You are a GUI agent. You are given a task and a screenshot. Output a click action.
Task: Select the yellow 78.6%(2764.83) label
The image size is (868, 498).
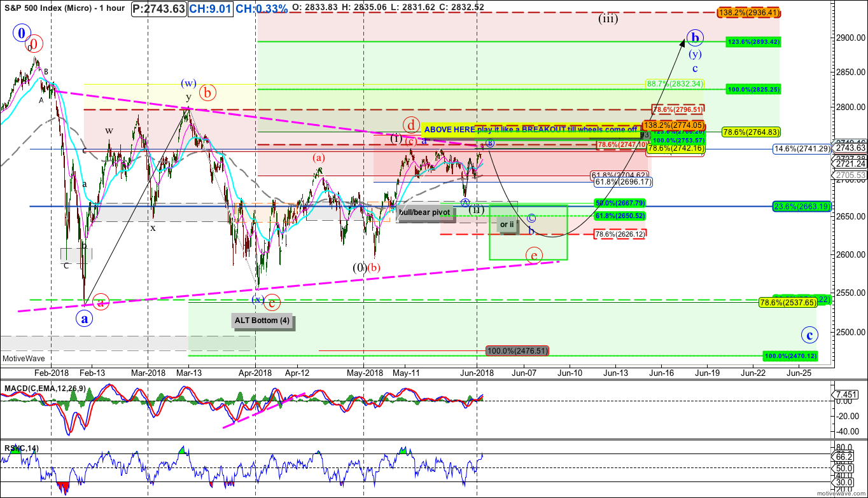[x=752, y=132]
